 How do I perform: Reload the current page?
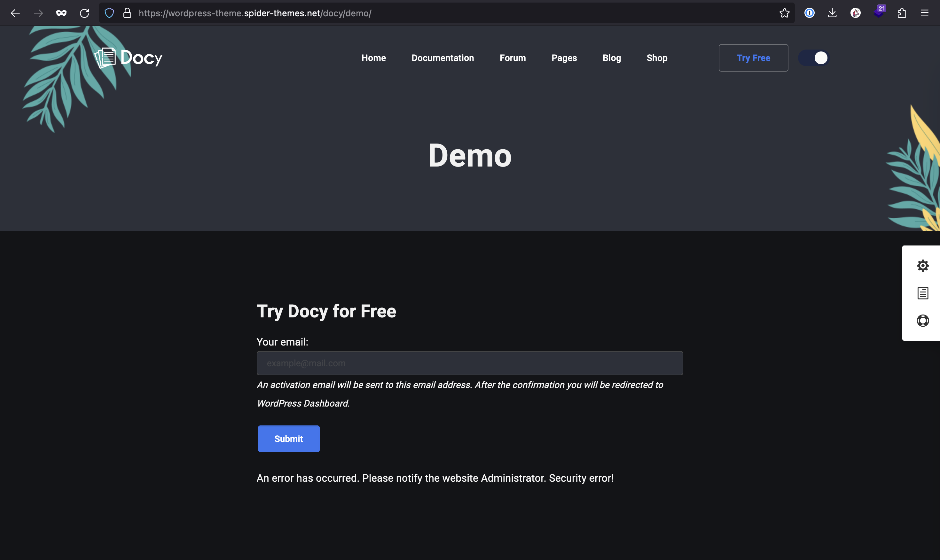pyautogui.click(x=84, y=13)
